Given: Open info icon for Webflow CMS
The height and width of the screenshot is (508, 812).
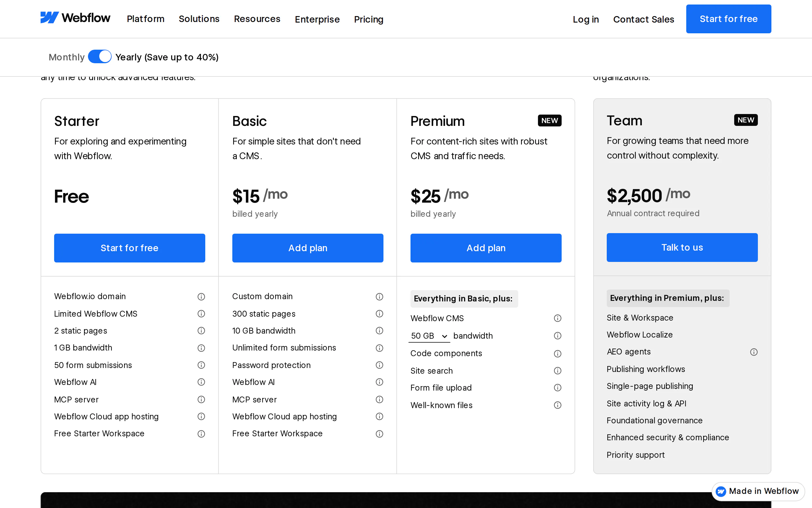Looking at the screenshot, I should click(x=558, y=318).
